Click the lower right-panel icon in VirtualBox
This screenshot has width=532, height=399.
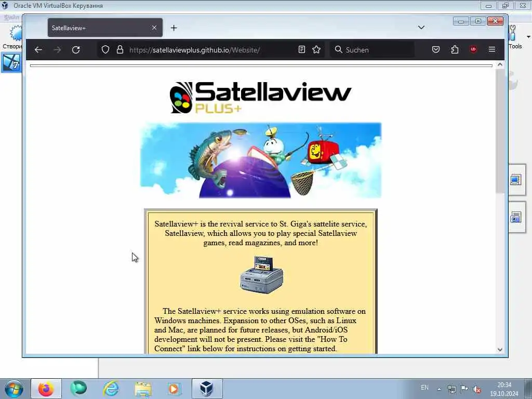pyautogui.click(x=516, y=217)
